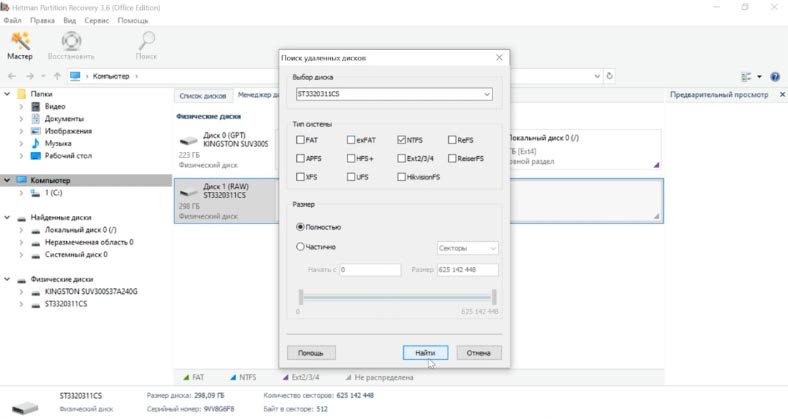788x419 pixels.
Task: Switch to the Список дисков tab
Action: 203,95
